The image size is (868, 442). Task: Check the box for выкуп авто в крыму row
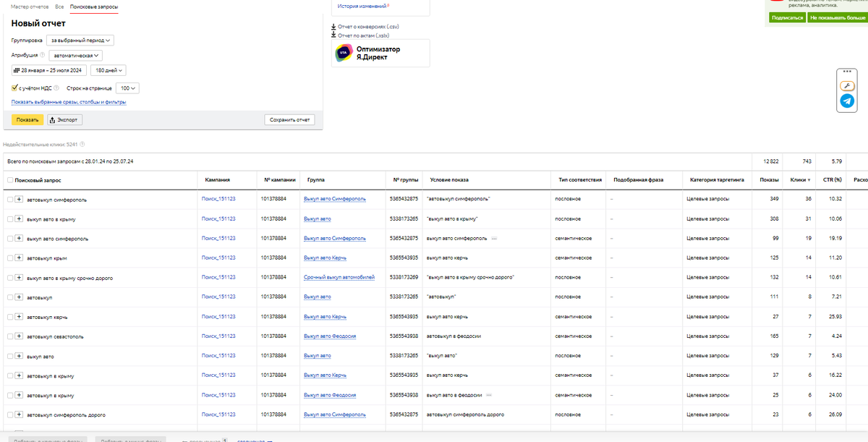tap(10, 218)
